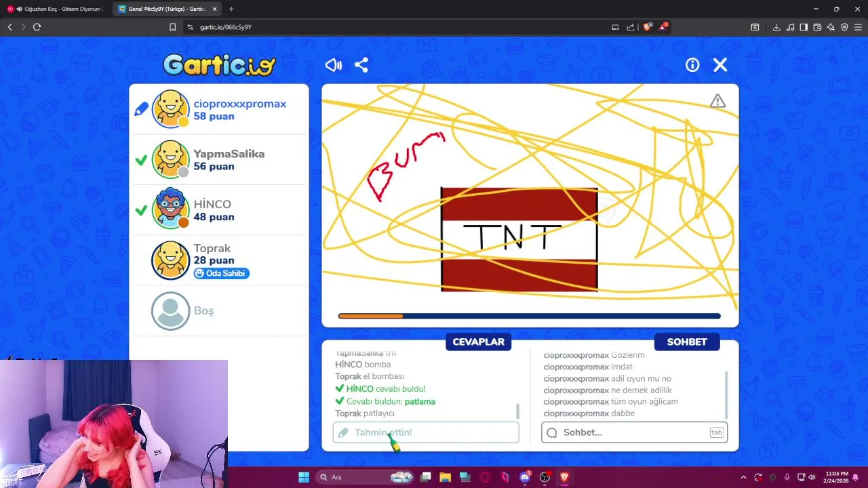Select player name YapmaSalika

click(x=229, y=154)
